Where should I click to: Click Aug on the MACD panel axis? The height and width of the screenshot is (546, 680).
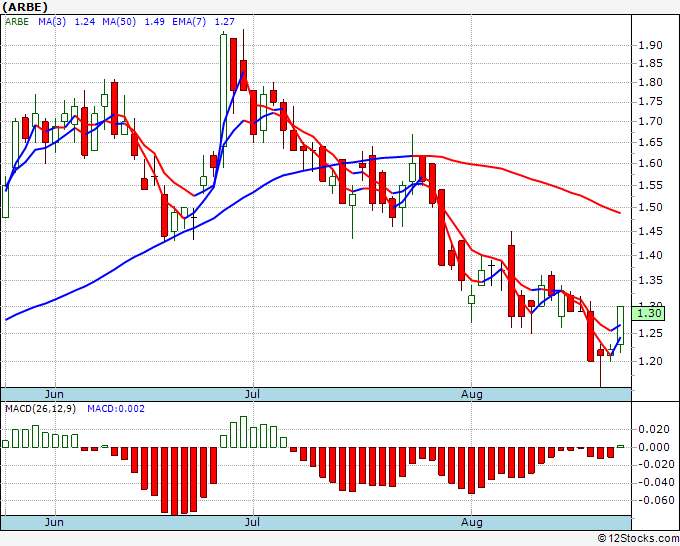point(471,522)
